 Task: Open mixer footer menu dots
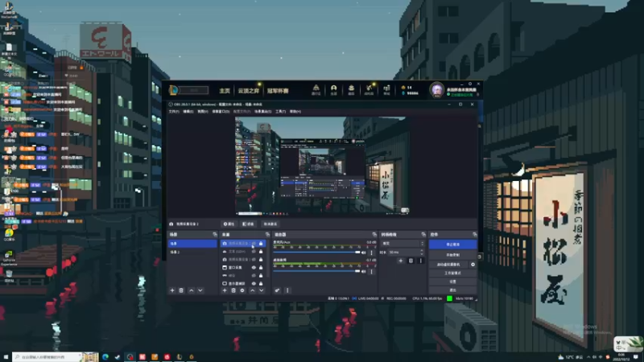coord(287,290)
